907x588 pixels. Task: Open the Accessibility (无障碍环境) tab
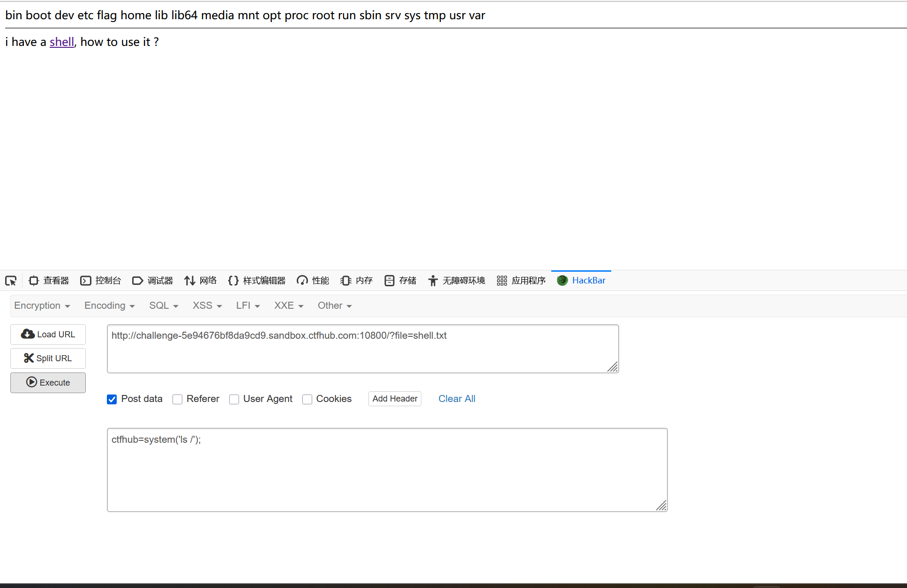[457, 281]
